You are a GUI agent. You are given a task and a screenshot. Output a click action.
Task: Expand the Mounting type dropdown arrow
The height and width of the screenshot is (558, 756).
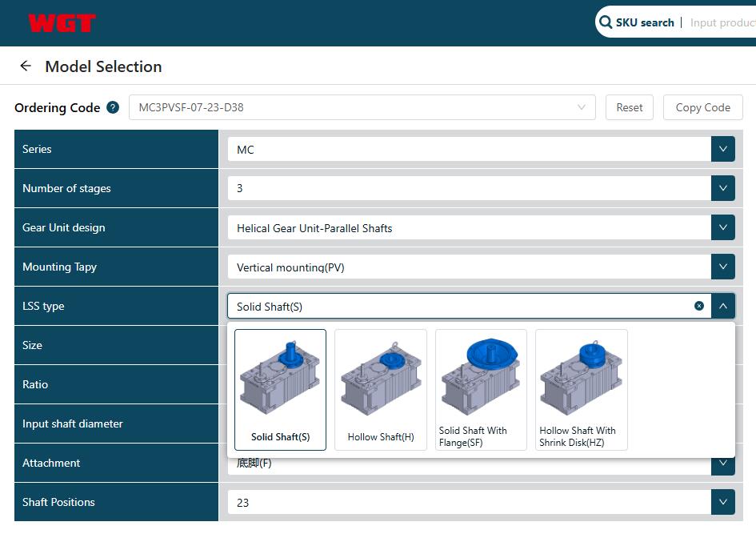coord(722,267)
